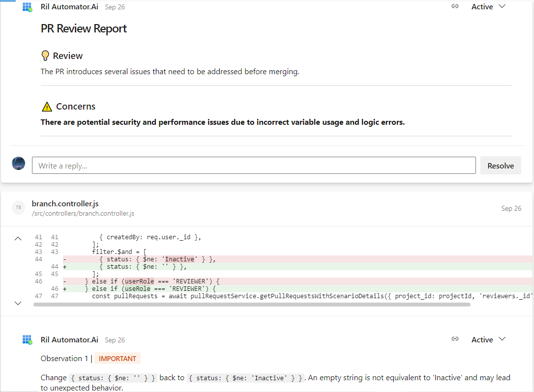Click the lightbulb Review icon
The image size is (534, 392).
pyautogui.click(x=45, y=56)
